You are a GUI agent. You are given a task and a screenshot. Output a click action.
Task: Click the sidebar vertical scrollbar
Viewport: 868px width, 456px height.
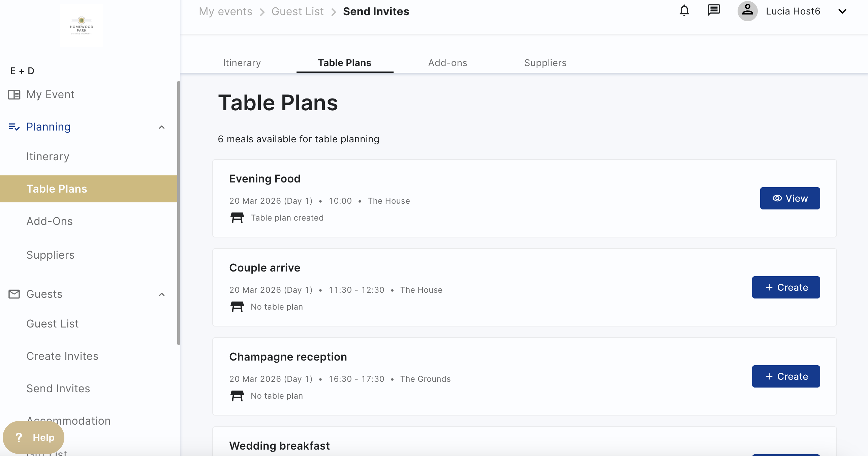pyautogui.click(x=178, y=212)
